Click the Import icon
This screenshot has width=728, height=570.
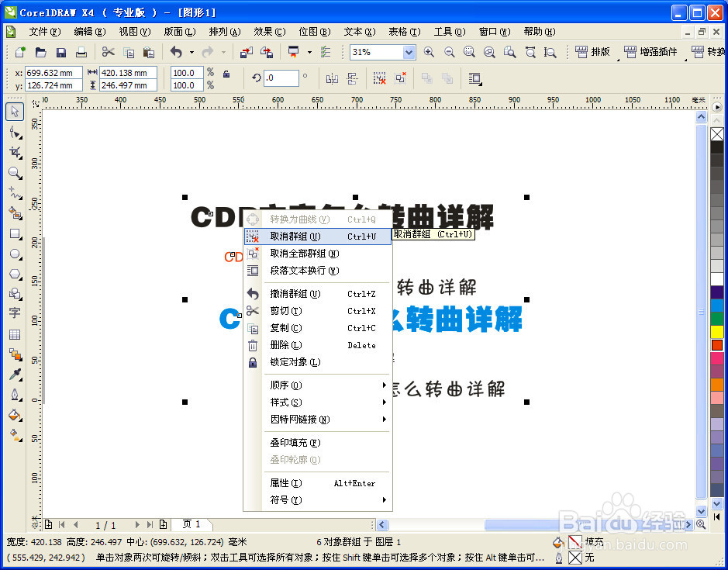(x=246, y=52)
